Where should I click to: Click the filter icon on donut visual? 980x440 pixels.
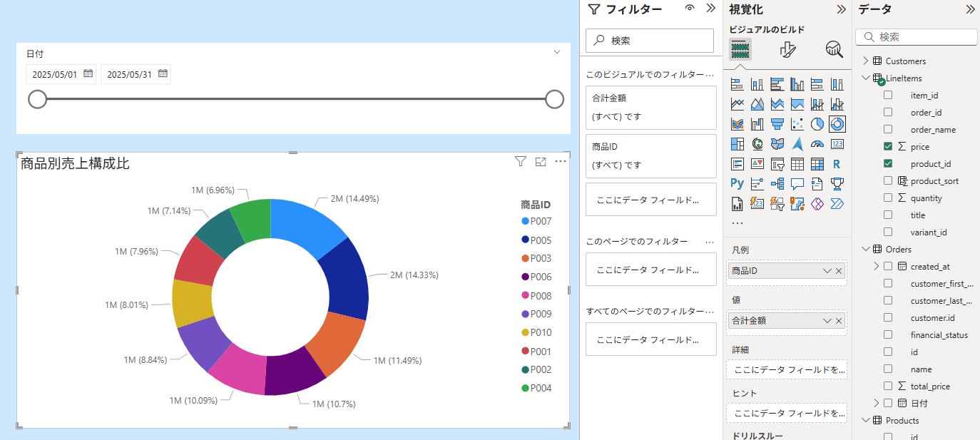tap(521, 162)
